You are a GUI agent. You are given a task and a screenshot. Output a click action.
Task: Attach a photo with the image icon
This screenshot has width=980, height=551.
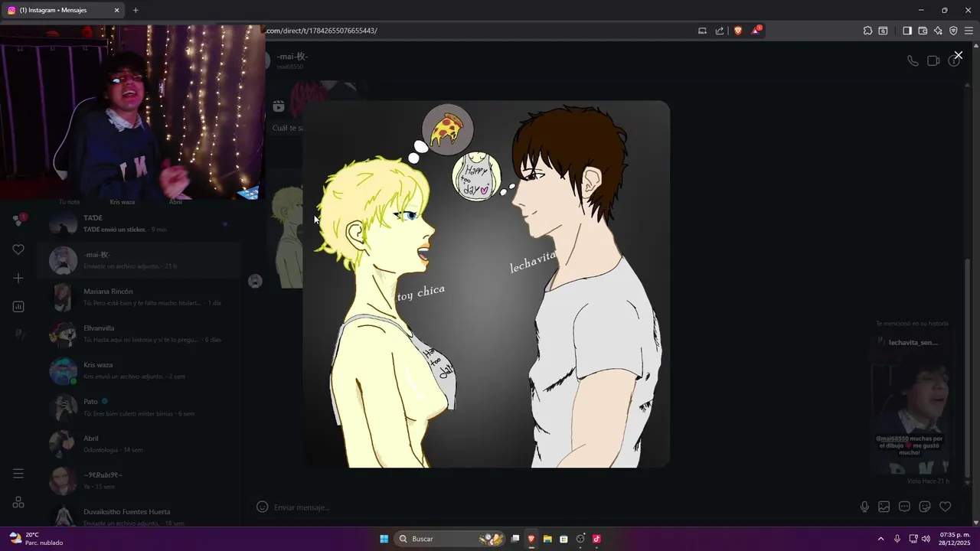[x=884, y=507]
